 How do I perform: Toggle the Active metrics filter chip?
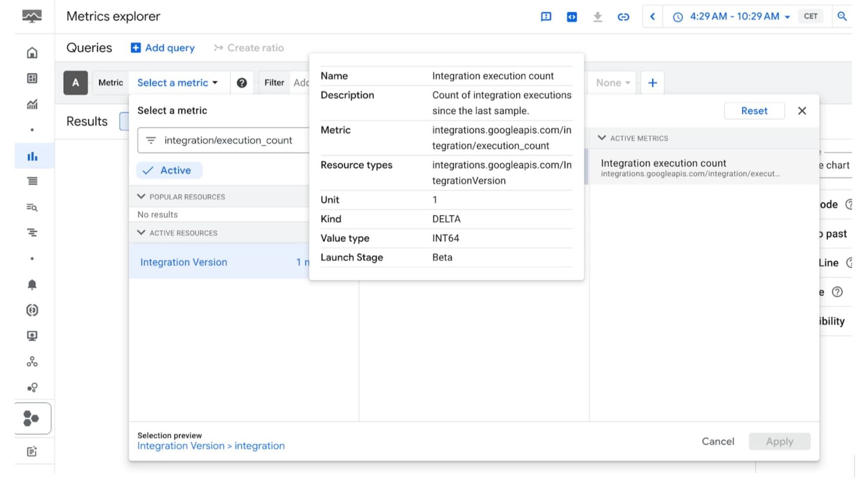168,170
